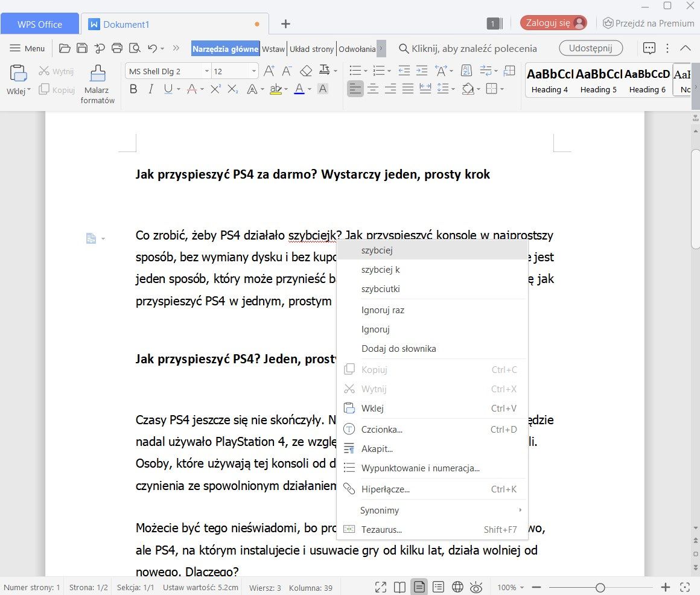700x595 pixels.
Task: Open a new tab with the plus button
Action: click(x=285, y=24)
